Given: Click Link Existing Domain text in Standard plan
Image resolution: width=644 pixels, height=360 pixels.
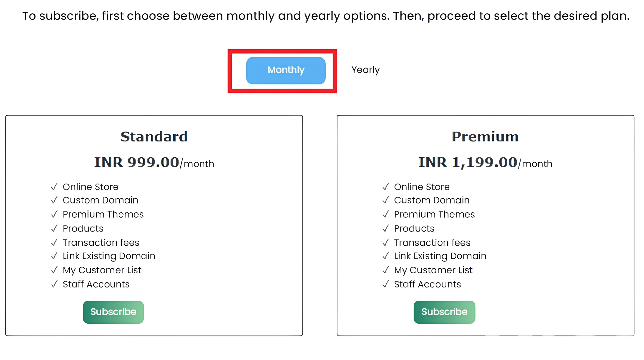Looking at the screenshot, I should [109, 256].
